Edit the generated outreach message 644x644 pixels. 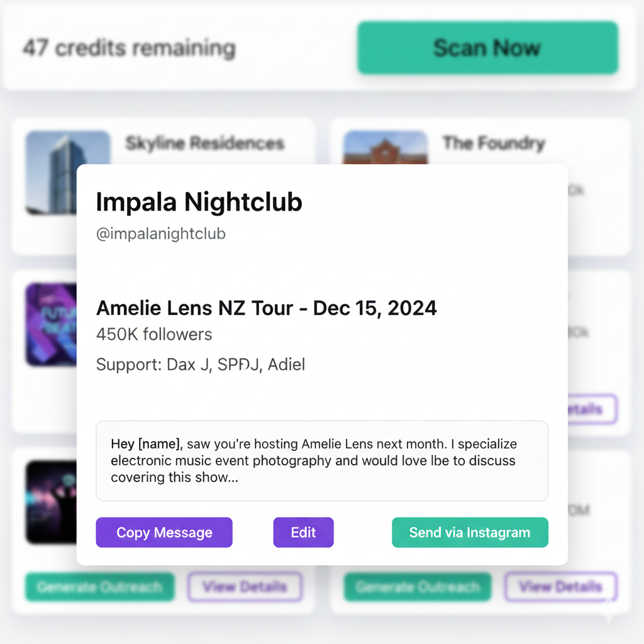click(x=303, y=533)
